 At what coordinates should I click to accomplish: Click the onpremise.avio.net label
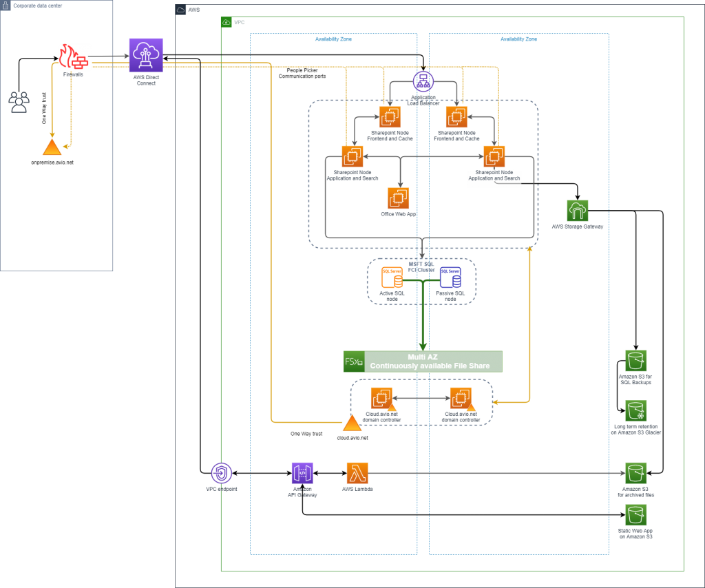tap(52, 162)
